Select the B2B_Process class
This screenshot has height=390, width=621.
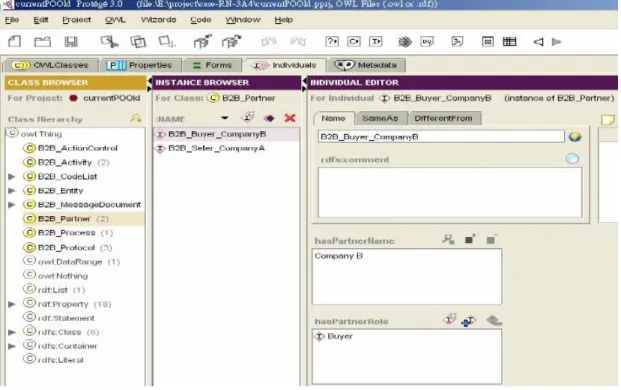[x=68, y=233]
